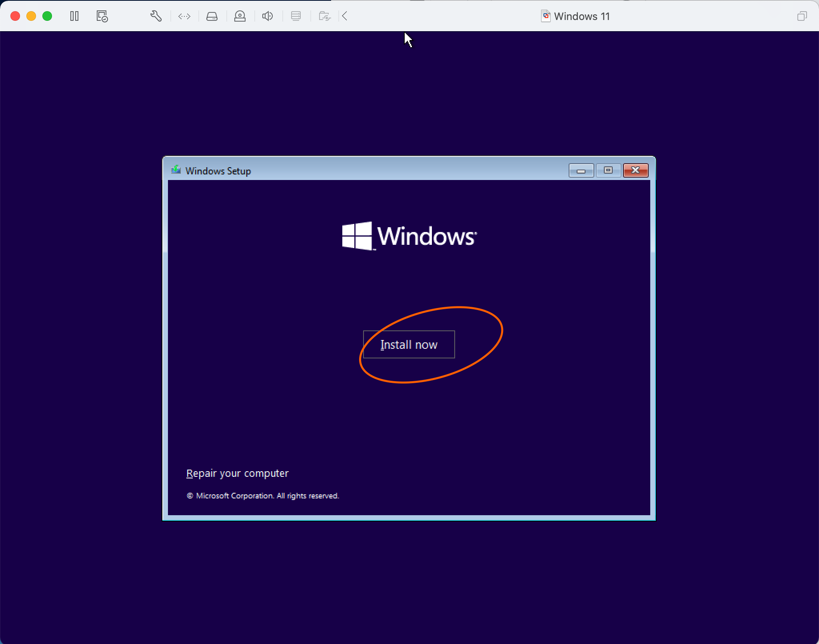The width and height of the screenshot is (819, 644).
Task: Minimize the Windows Setup dialog
Action: click(x=581, y=170)
